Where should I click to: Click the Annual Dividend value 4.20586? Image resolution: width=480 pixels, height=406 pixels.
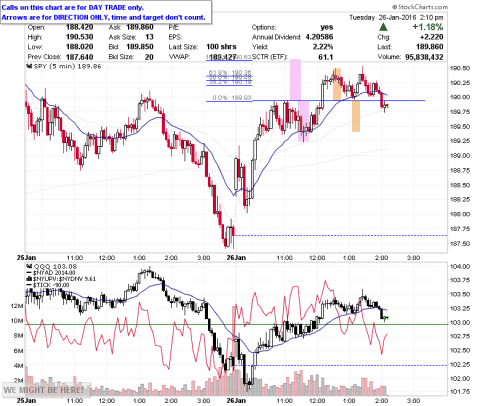[319, 37]
